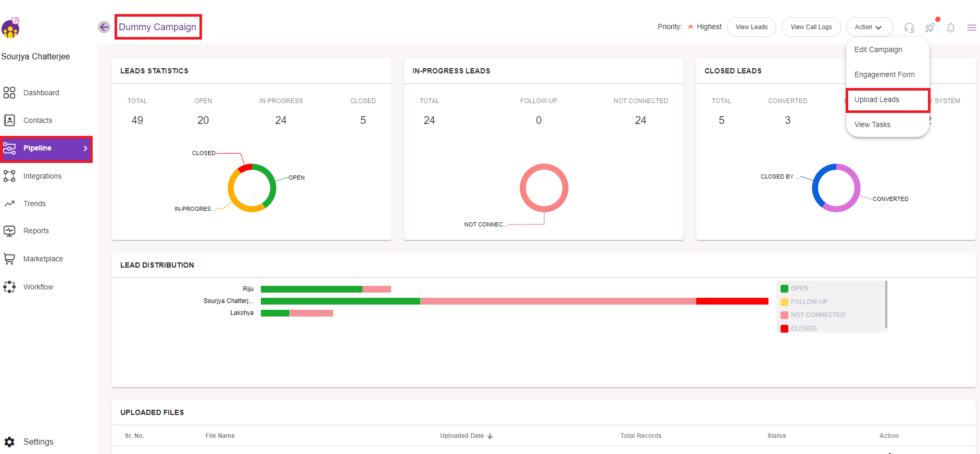The height and width of the screenshot is (454, 980).
Task: Open the hamburger menu at top right
Action: pos(971,28)
